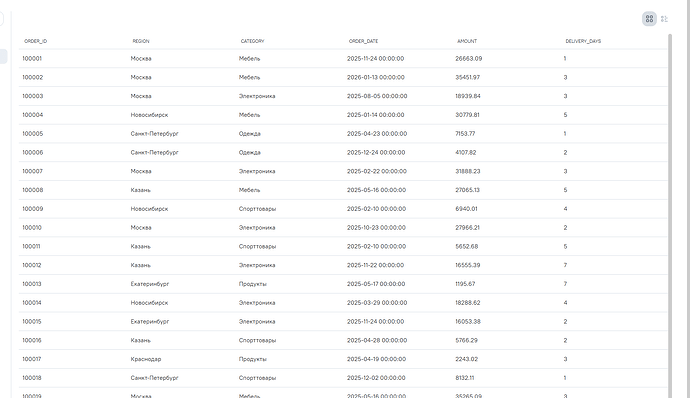Click amount value 30779.81
Image resolution: width=690 pixels, height=398 pixels.
467,115
